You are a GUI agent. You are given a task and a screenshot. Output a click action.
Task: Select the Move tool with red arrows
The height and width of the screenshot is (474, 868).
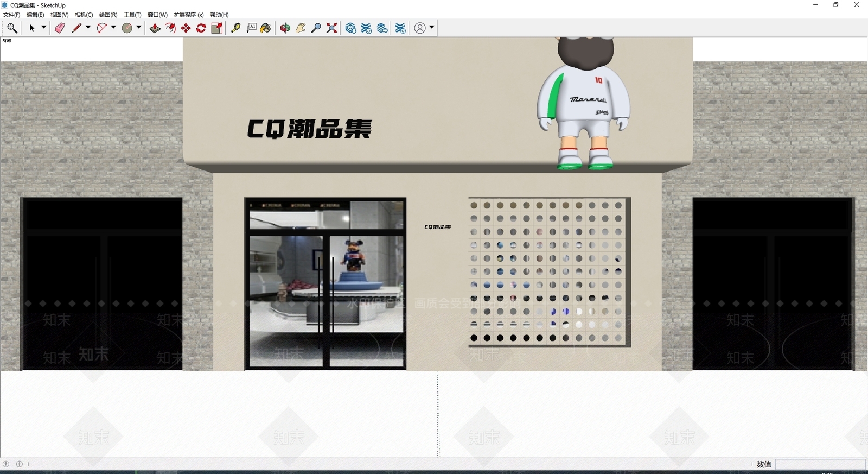click(186, 28)
